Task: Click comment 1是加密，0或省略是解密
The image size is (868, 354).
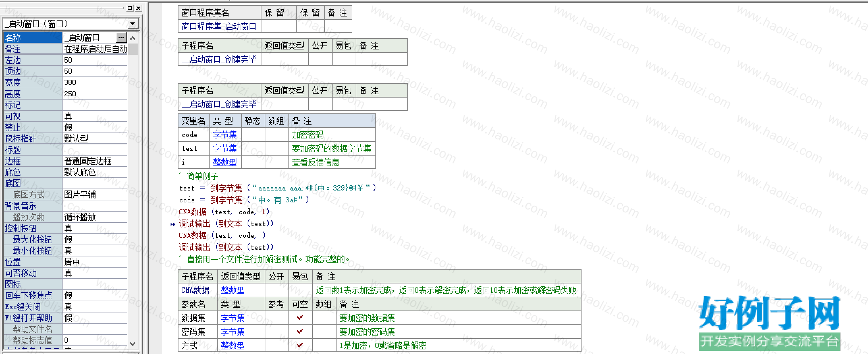Action: click(x=458, y=345)
